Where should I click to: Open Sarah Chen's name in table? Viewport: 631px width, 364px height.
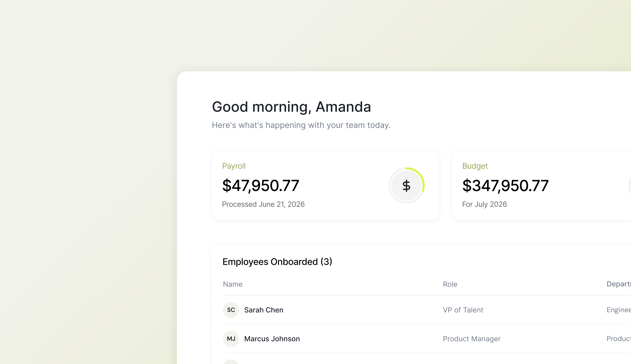(264, 310)
